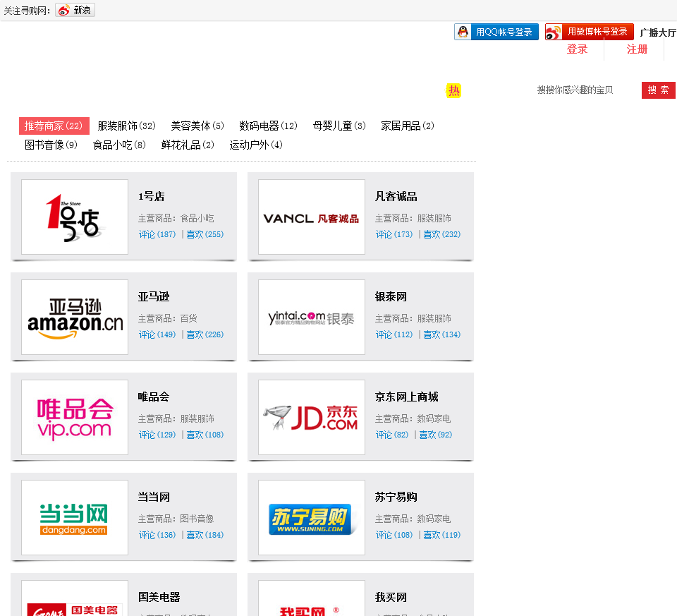Click the 凡客诚品 store title
The height and width of the screenshot is (616, 677).
[x=396, y=197]
